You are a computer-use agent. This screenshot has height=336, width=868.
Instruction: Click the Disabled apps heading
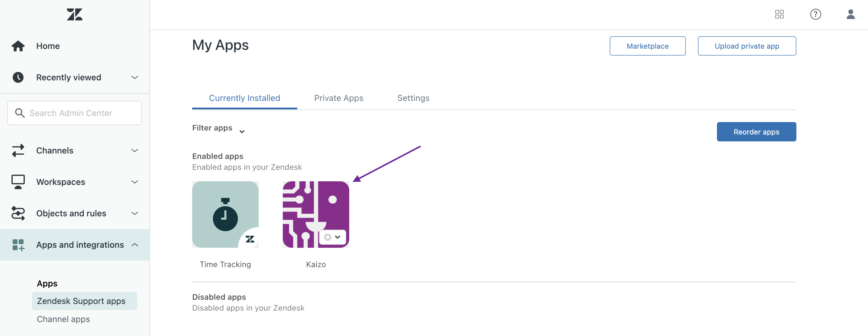coord(219,297)
